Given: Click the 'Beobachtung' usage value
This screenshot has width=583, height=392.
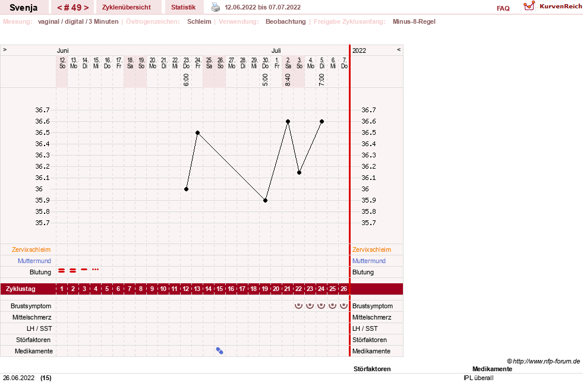Looking at the screenshot, I should [285, 21].
